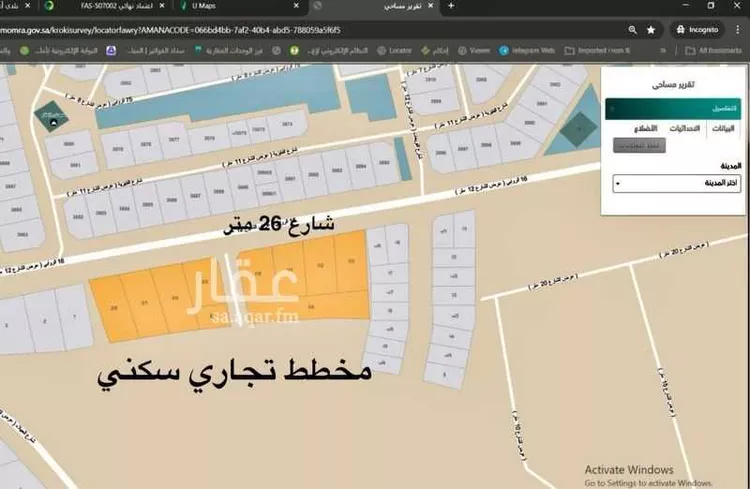
Task: Open the Chrome three-dot menu
Action: click(738, 30)
